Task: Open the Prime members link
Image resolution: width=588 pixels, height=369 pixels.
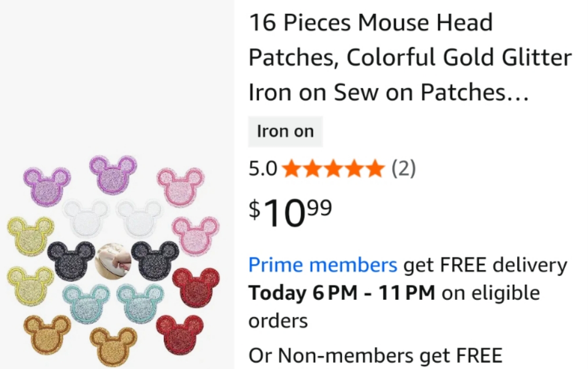Action: [323, 265]
